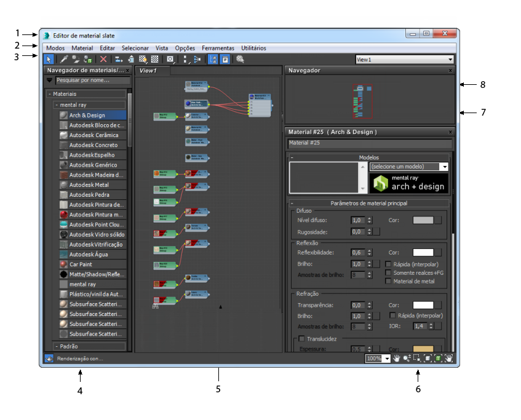Enable Rápida (interpolar) under Refração

pyautogui.click(x=392, y=315)
